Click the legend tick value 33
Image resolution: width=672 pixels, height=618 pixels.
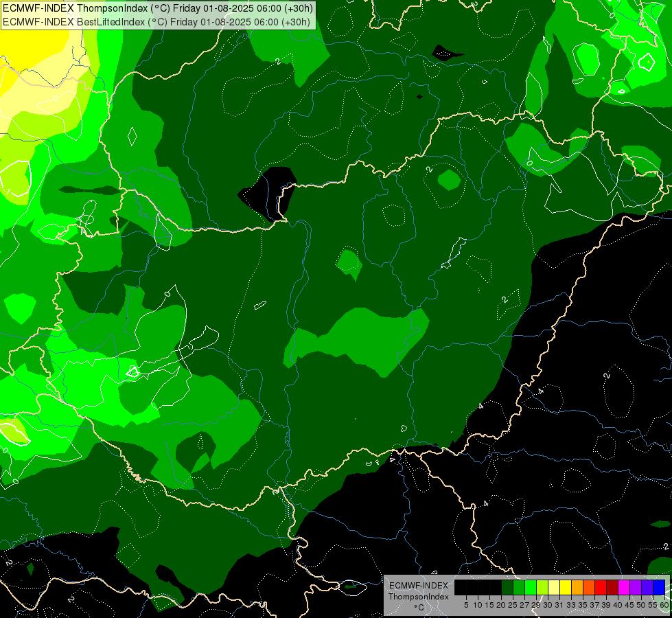point(571,605)
